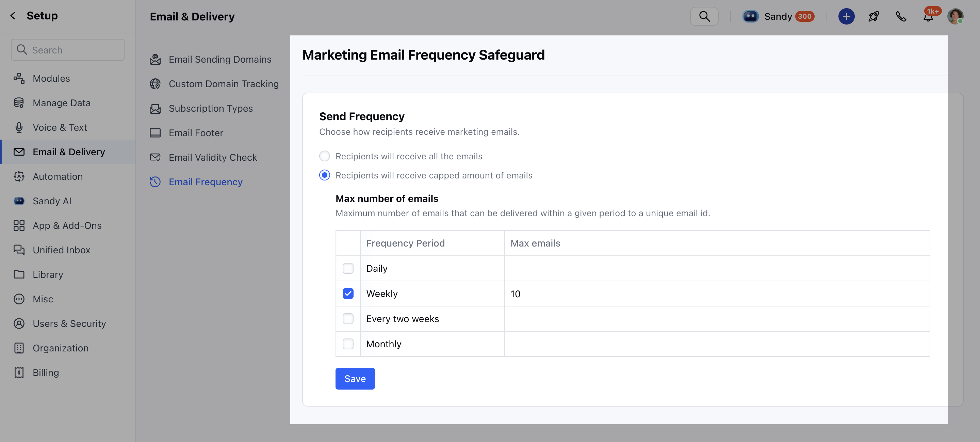Open global search magnifier in top bar
This screenshot has height=442, width=980.
pos(704,16)
